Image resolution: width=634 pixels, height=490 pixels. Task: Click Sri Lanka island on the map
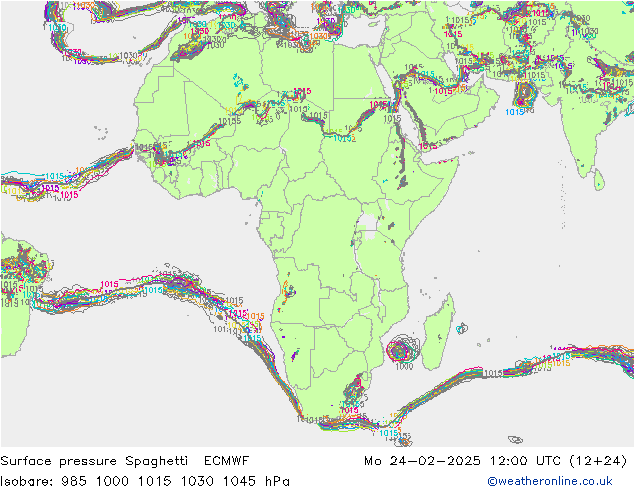click(x=600, y=180)
